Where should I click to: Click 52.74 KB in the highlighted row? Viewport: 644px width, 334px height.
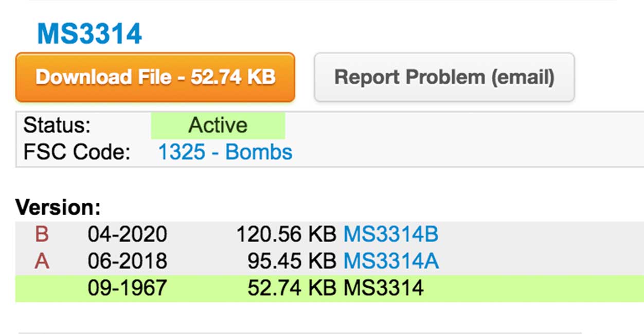coord(292,288)
